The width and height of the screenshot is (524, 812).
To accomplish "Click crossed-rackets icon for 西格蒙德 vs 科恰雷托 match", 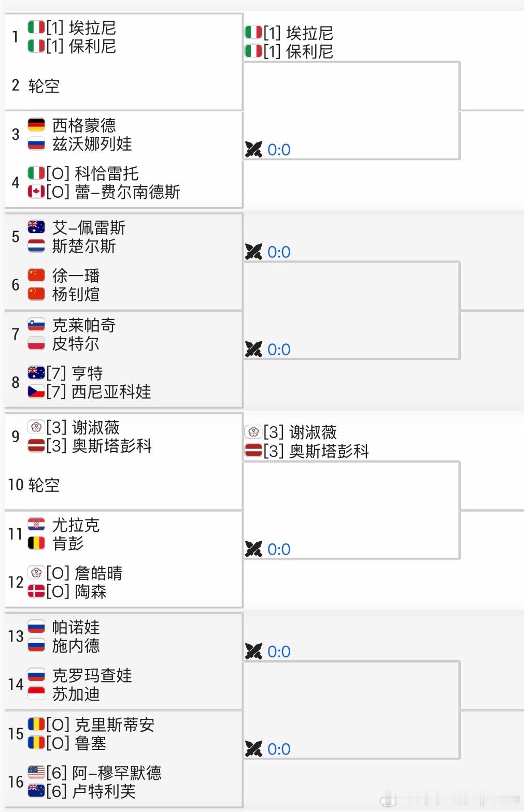I will [254, 150].
